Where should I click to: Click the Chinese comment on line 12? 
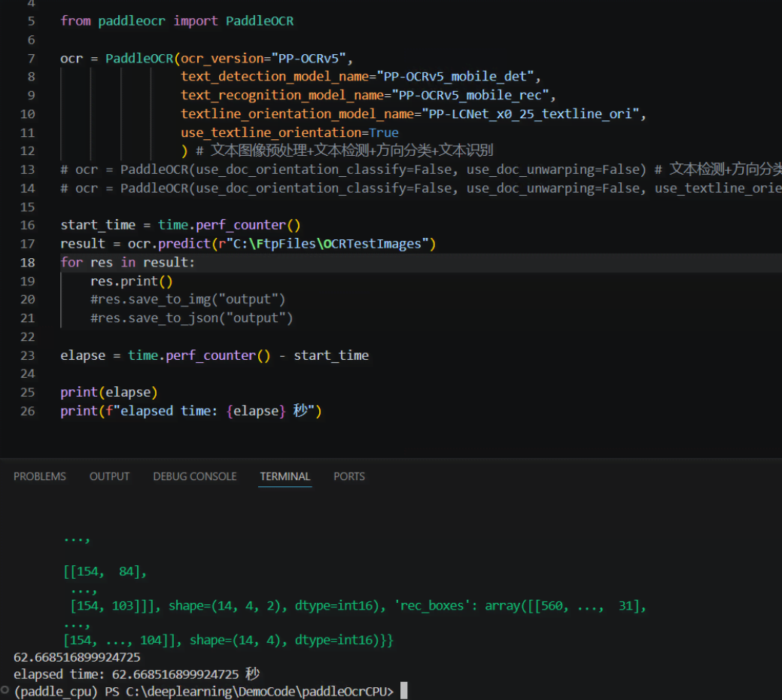345,151
